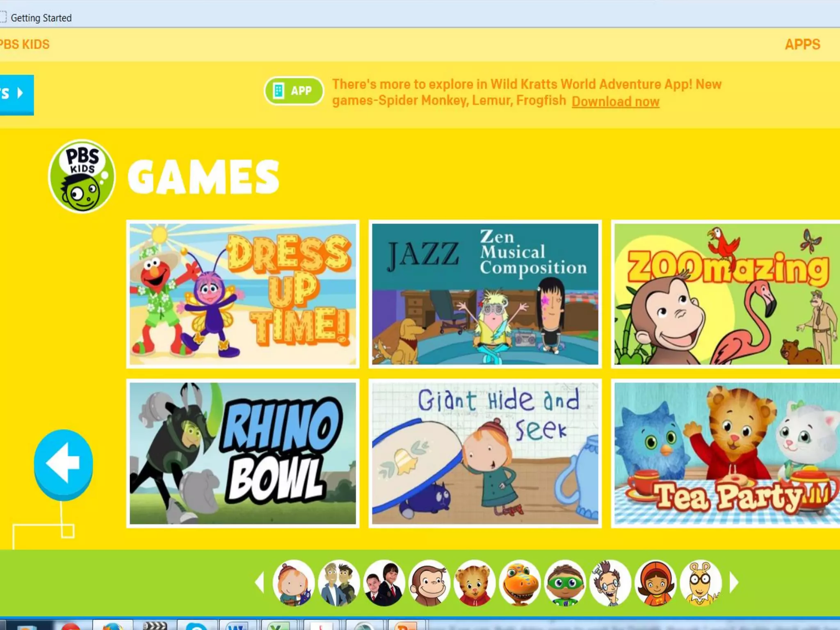Click the PBS Kids round logo
Screen dimensions: 840x630
(x=82, y=176)
